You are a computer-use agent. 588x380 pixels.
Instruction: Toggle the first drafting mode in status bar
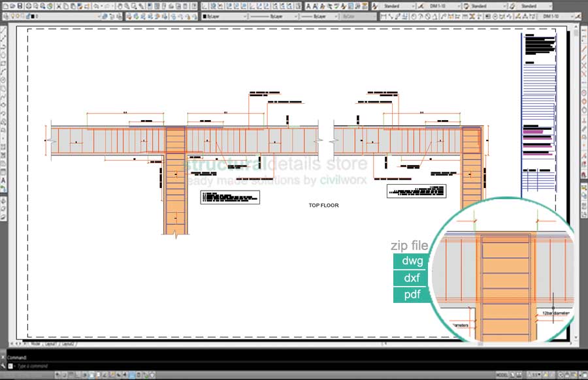click(58, 375)
